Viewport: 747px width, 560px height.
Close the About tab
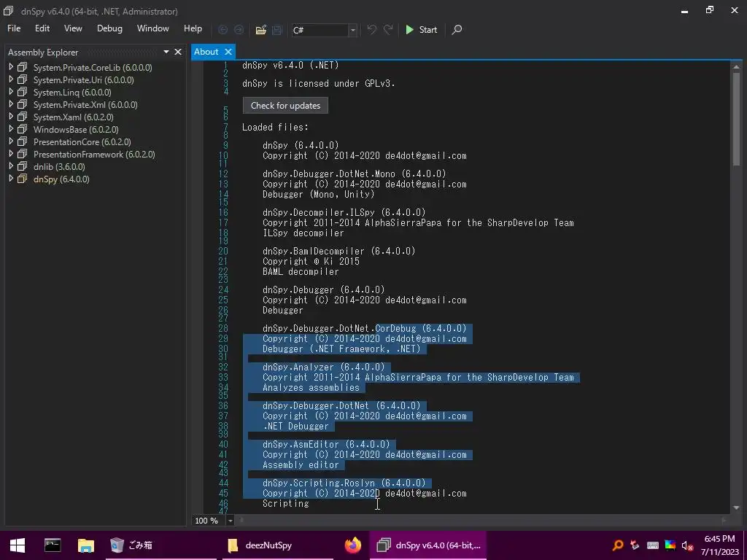click(x=228, y=52)
